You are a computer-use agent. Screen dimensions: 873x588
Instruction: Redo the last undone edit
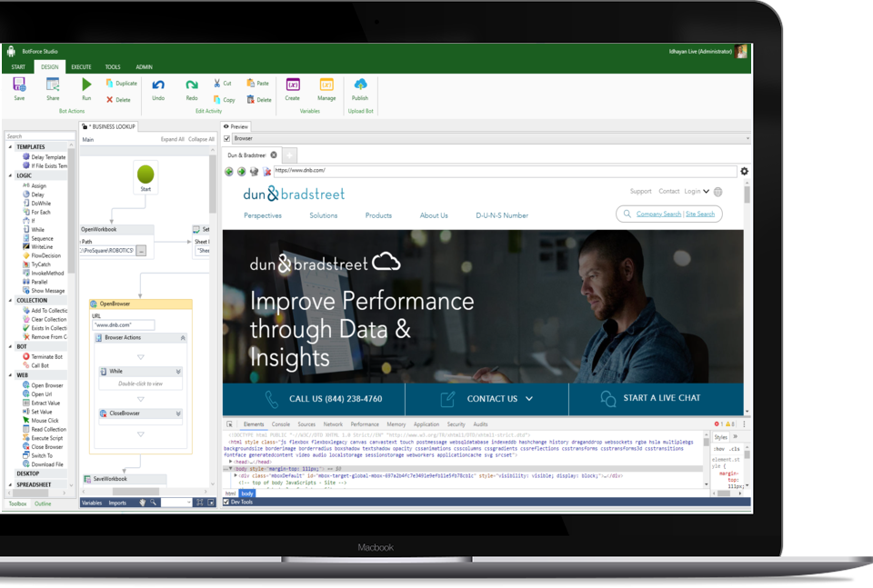tap(192, 85)
